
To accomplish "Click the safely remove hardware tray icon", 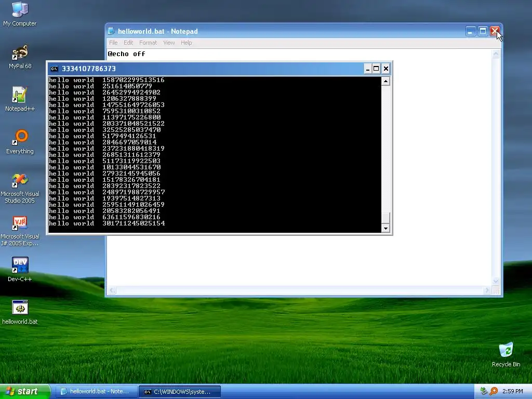I will (x=484, y=391).
